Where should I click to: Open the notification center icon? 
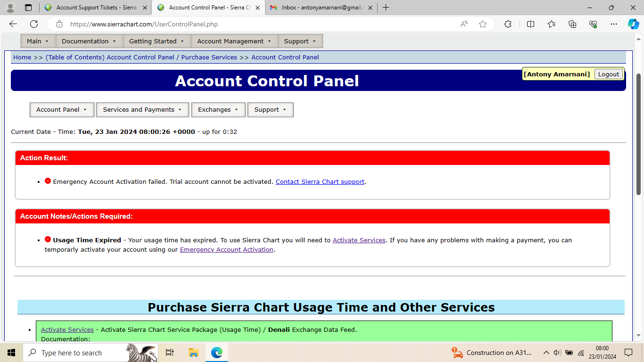pos(628,353)
